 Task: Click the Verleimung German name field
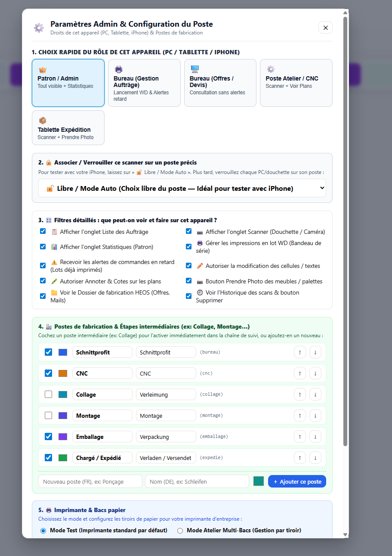pos(166,394)
